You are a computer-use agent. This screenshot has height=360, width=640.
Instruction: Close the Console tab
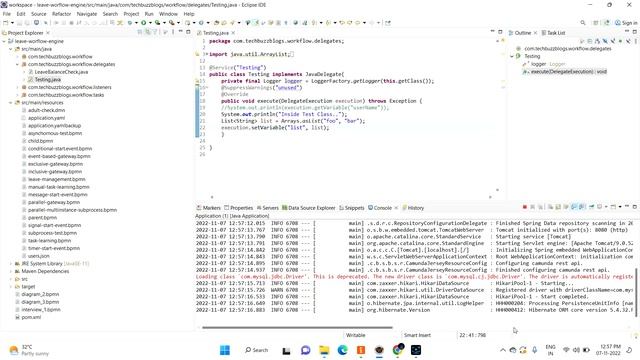tap(396, 208)
